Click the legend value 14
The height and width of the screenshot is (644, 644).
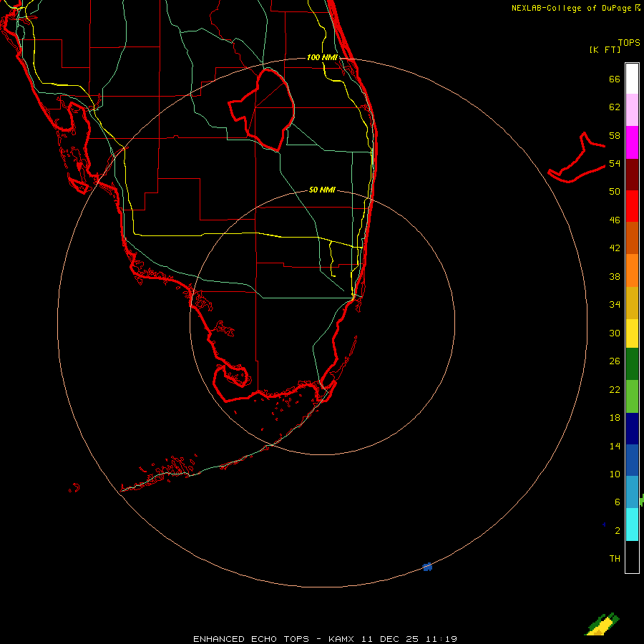(615, 446)
